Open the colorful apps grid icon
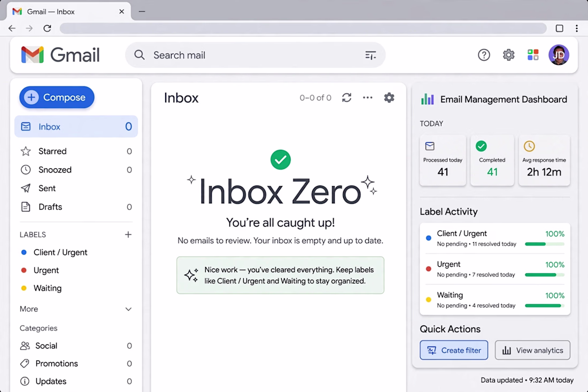588x392 pixels. [x=533, y=55]
